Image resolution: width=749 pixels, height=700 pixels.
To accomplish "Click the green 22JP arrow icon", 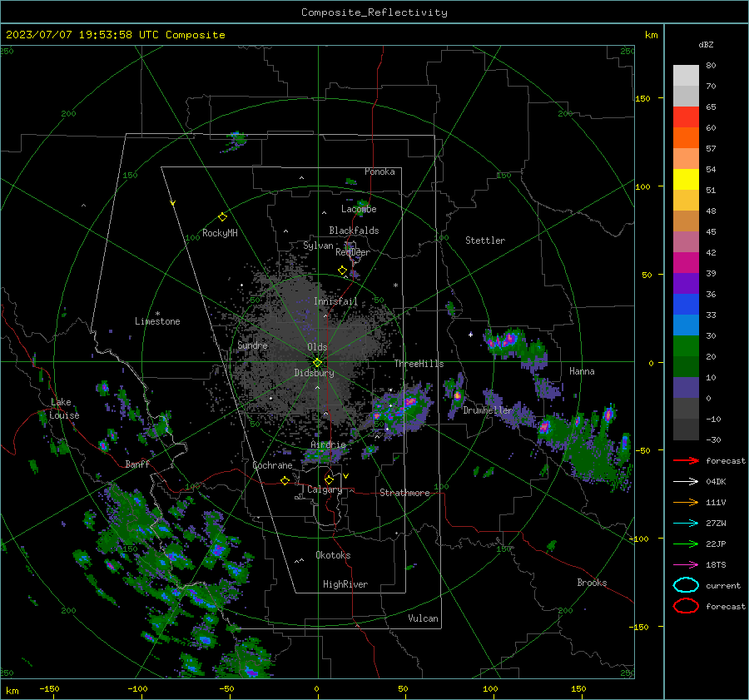I will tap(686, 544).
